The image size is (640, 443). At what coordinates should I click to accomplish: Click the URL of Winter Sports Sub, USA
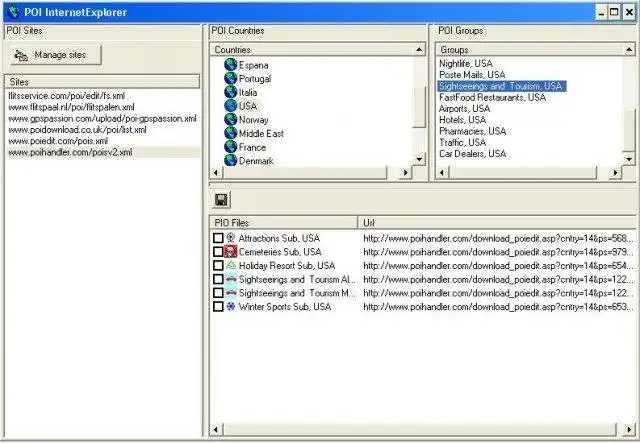coord(498,307)
